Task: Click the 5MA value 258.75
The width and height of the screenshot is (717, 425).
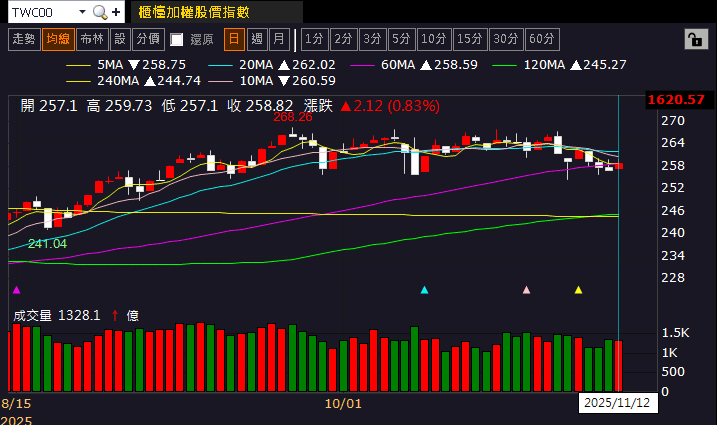Action: coord(164,65)
